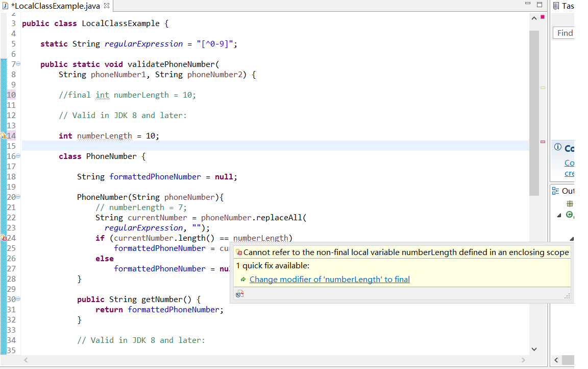
Task: Click the Java file icon on the editor tab
Action: pos(5,6)
